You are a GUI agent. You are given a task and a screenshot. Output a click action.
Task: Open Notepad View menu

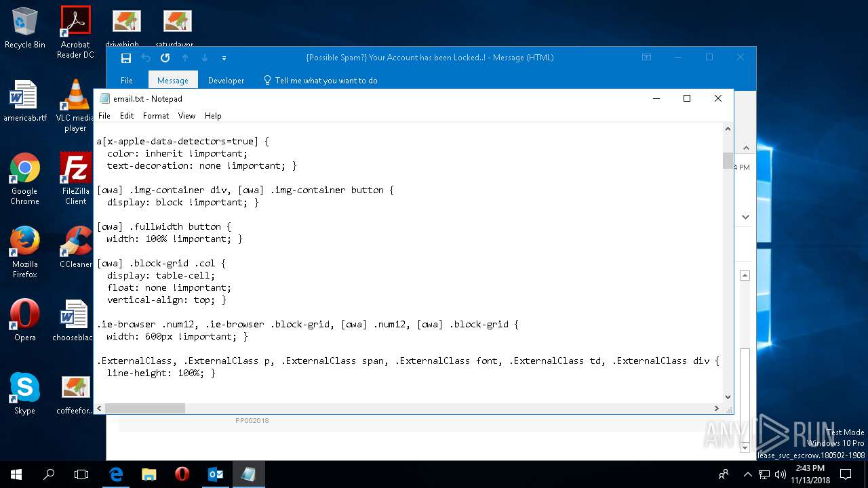tap(186, 116)
